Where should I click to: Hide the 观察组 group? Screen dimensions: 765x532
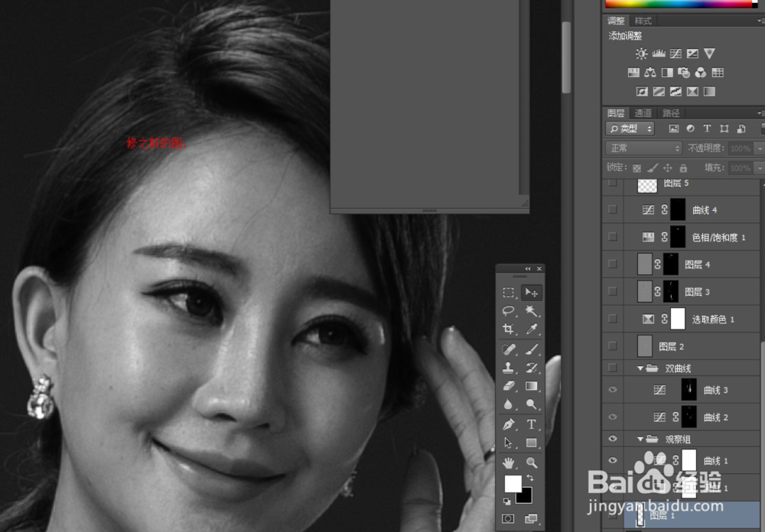[x=613, y=439]
